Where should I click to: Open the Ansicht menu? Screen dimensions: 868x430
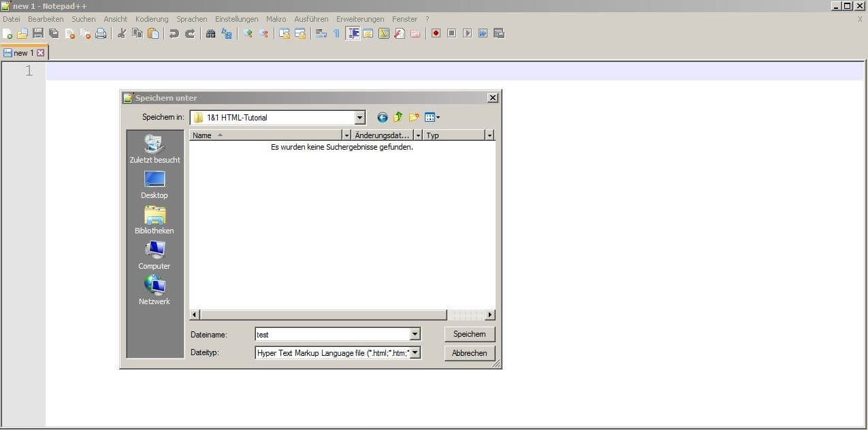(x=116, y=19)
